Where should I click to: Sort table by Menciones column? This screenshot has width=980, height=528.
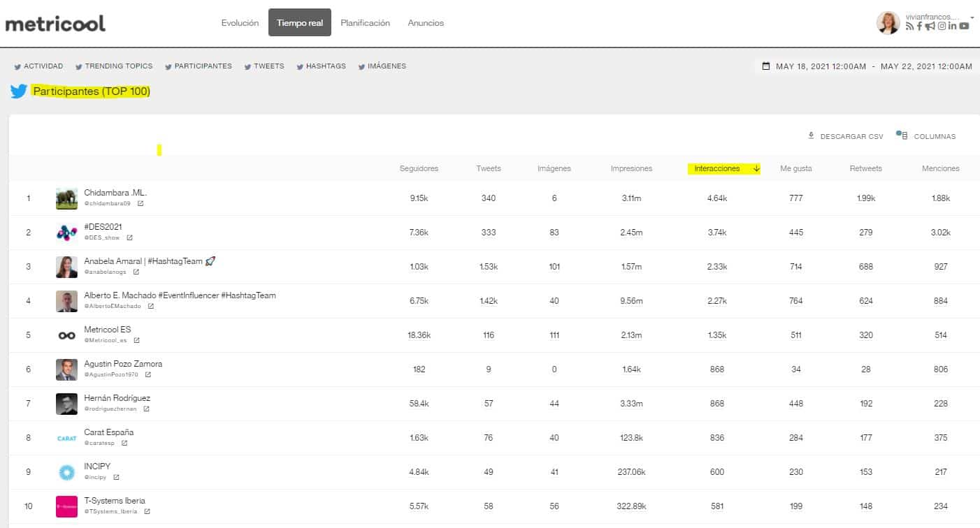941,168
